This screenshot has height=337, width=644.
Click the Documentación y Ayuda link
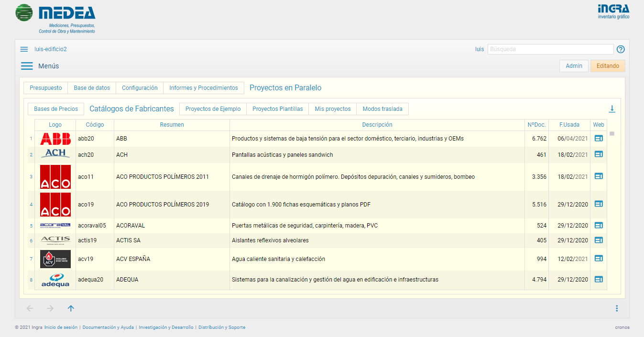coord(108,327)
